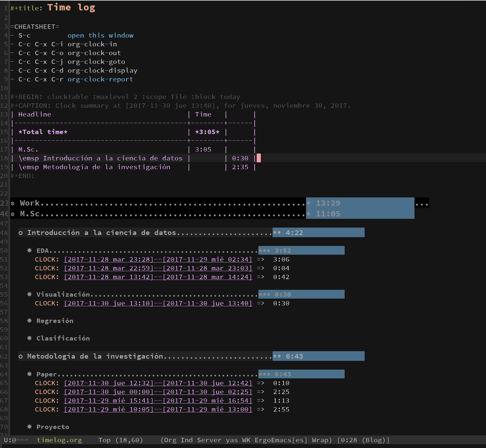Click the Org major mode indicator
The image size is (486, 448).
click(x=170, y=440)
